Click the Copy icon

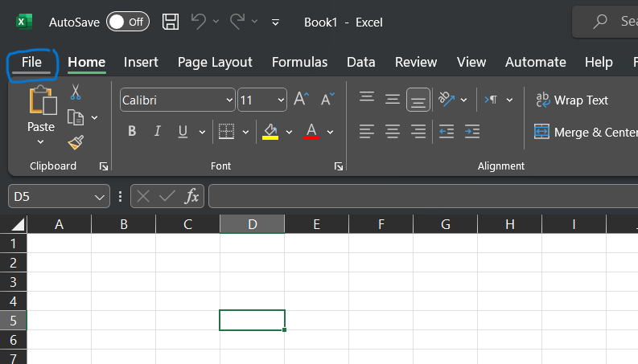pyautogui.click(x=76, y=117)
